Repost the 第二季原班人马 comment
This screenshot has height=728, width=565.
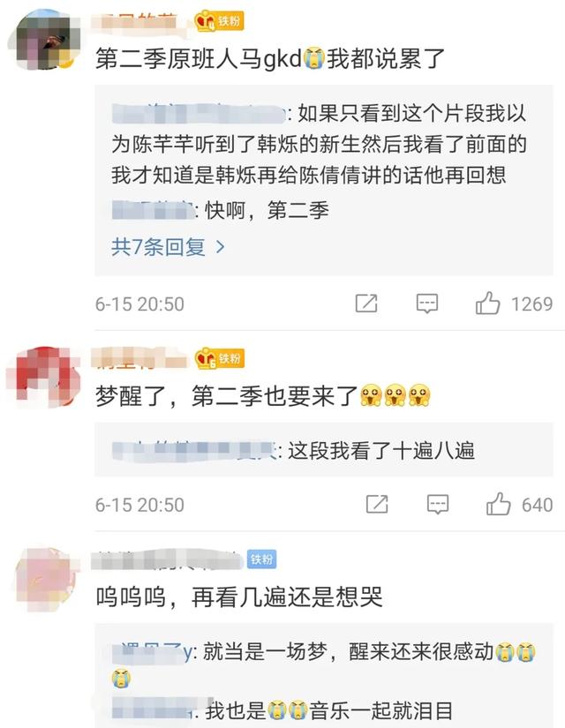366,304
